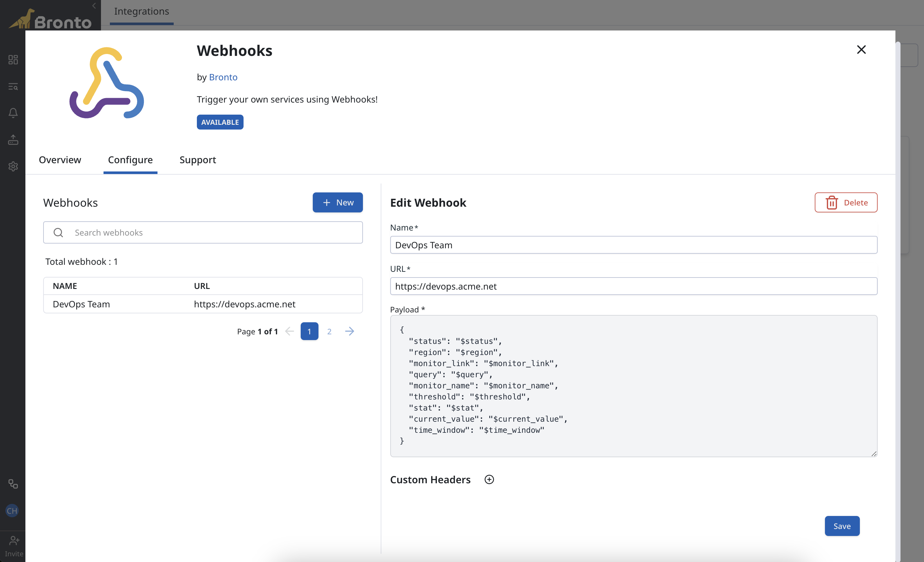924x562 pixels.
Task: Click the https://devops.acme.net table cell
Action: point(244,304)
